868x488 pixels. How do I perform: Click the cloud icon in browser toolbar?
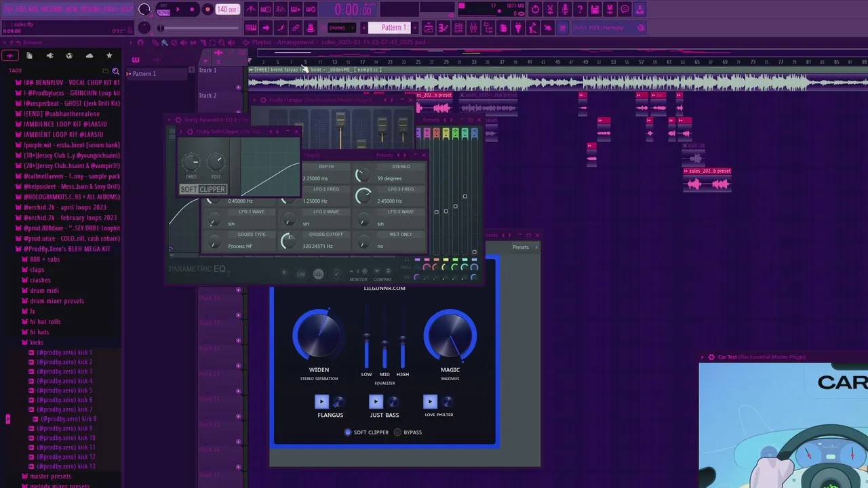tap(90, 56)
